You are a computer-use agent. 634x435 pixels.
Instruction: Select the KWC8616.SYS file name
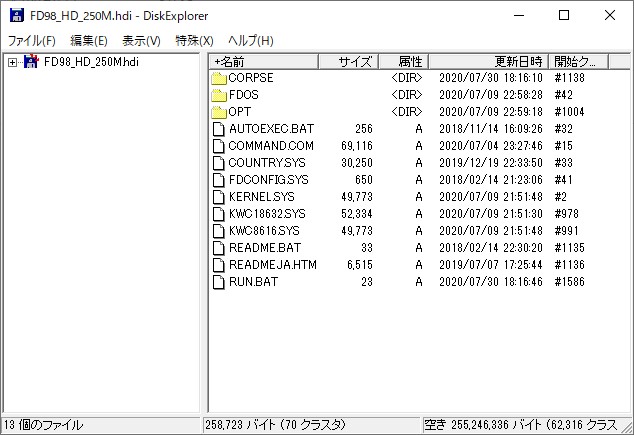[264, 230]
